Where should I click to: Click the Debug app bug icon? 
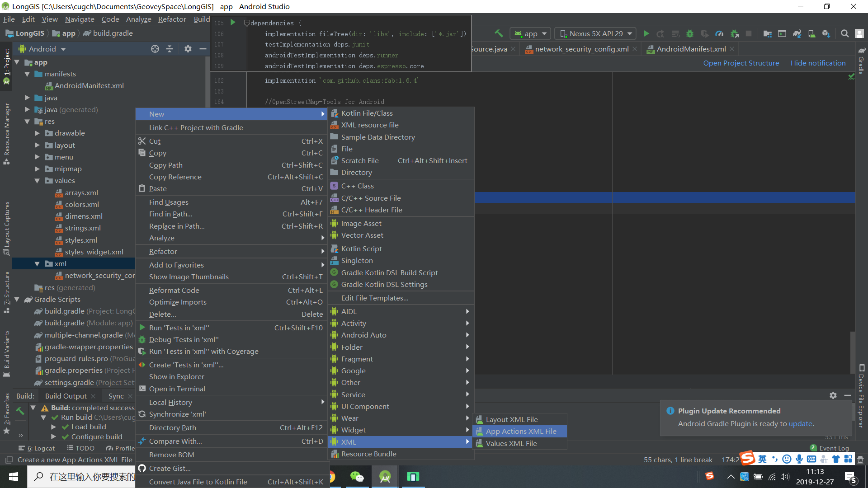pyautogui.click(x=690, y=33)
